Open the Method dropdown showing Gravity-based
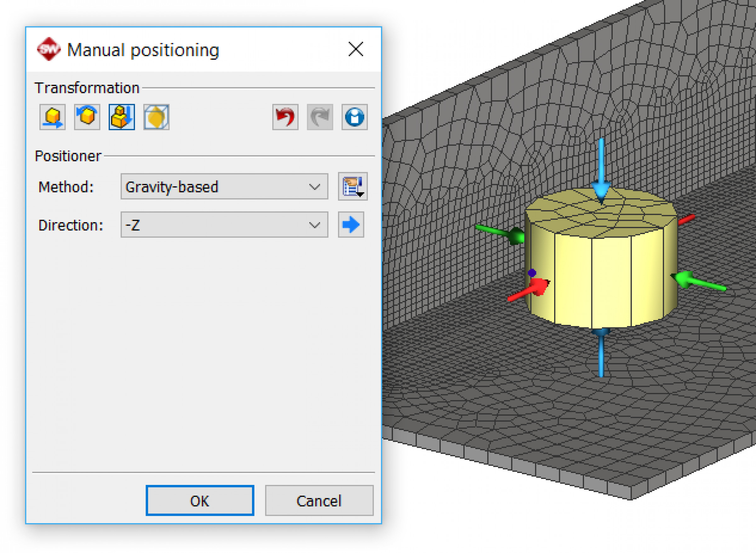Image resolution: width=756 pixels, height=553 pixels. coord(224,187)
